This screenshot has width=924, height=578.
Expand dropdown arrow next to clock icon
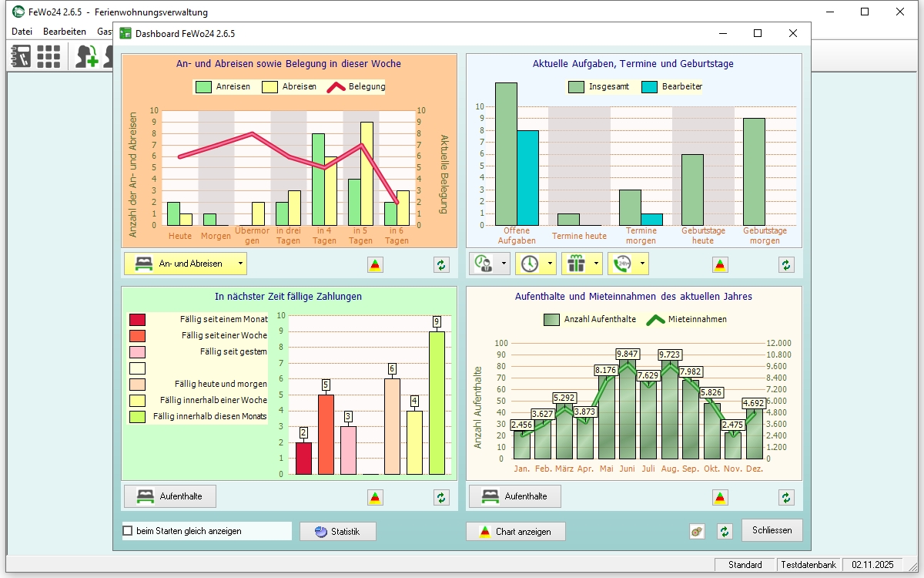coord(550,264)
